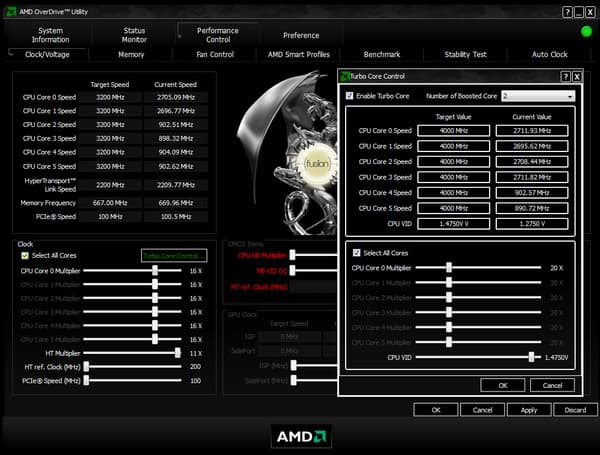Open help in Turbo Core Control dialog
This screenshot has height=455, width=600.
pyautogui.click(x=565, y=77)
